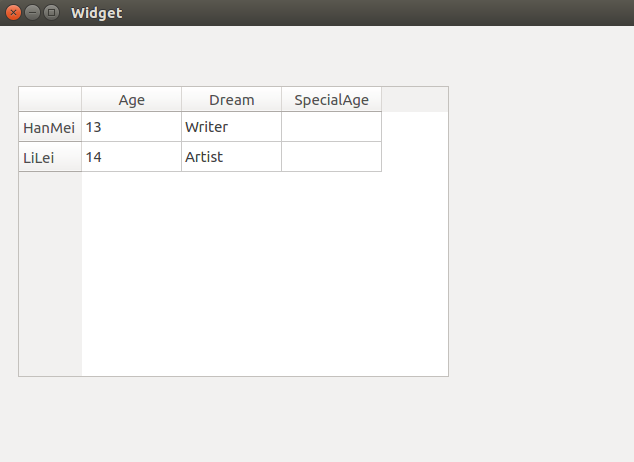This screenshot has height=462, width=634.
Task: Select the Age column header
Action: [x=131, y=99]
